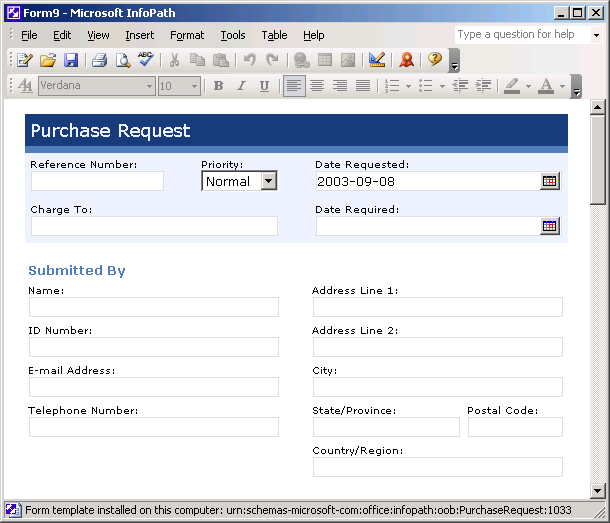Click the Insert Table icon
610x523 pixels.
click(x=325, y=60)
